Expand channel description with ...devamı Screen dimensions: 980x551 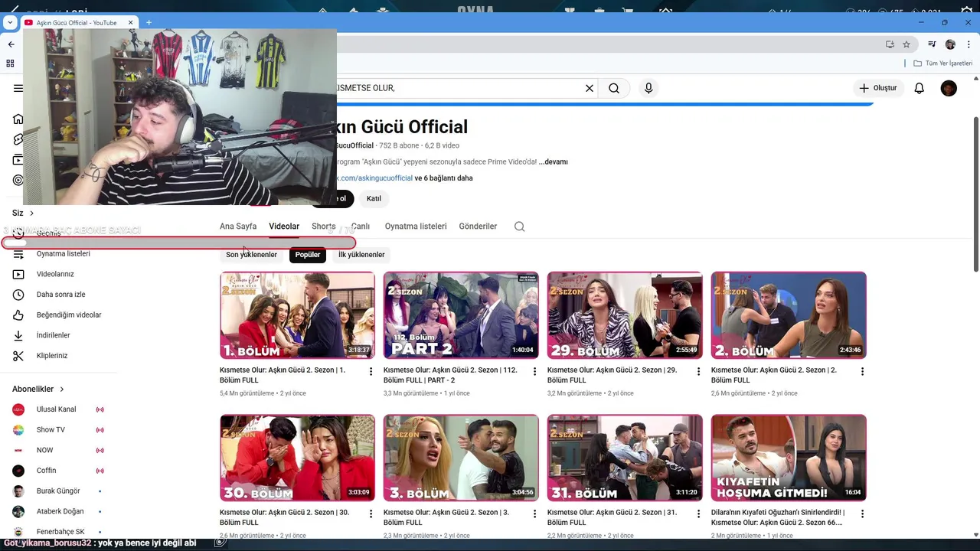click(x=553, y=162)
